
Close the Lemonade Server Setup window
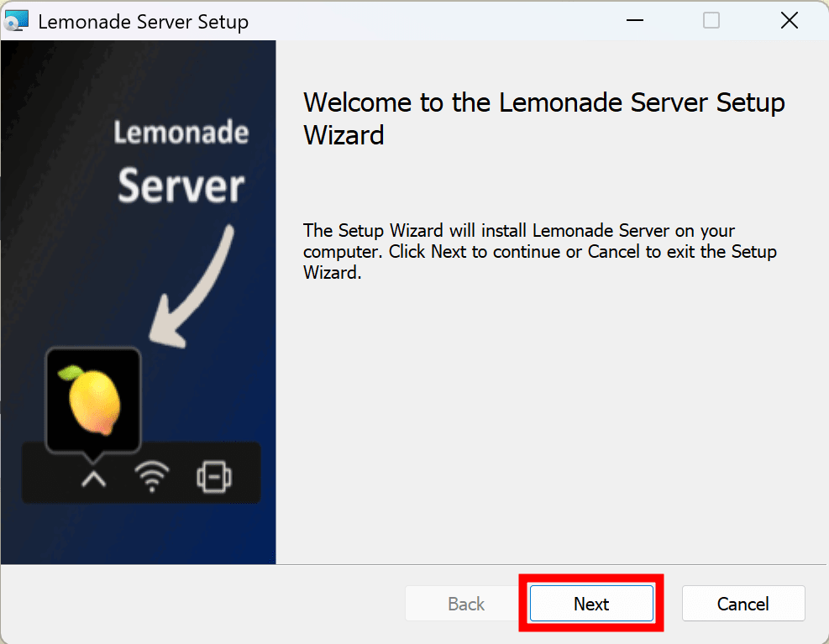coord(790,21)
